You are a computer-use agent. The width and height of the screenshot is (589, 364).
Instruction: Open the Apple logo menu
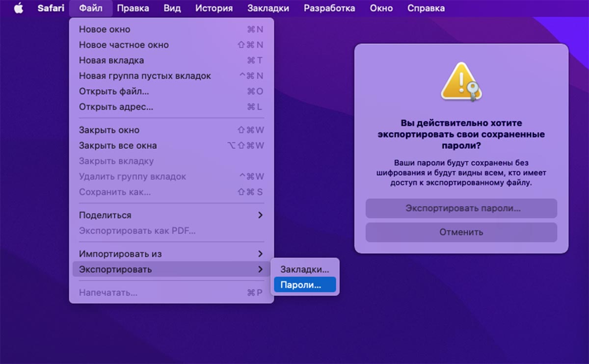click(x=19, y=8)
